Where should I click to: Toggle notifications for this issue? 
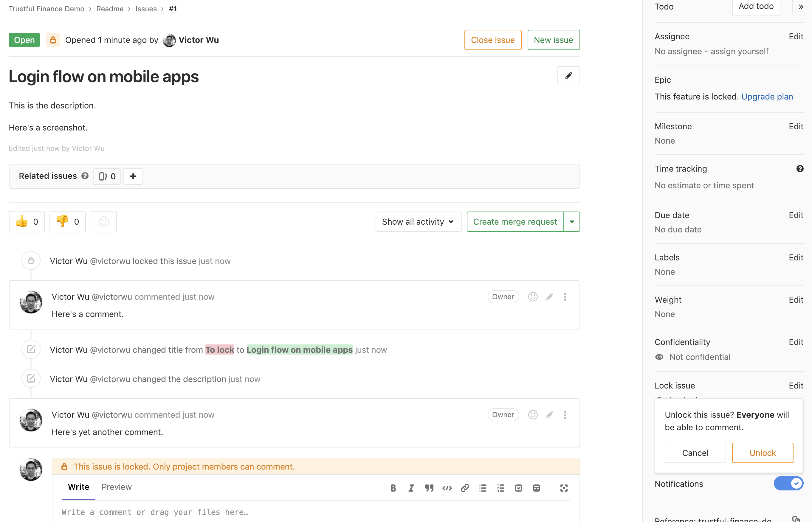coord(789,484)
